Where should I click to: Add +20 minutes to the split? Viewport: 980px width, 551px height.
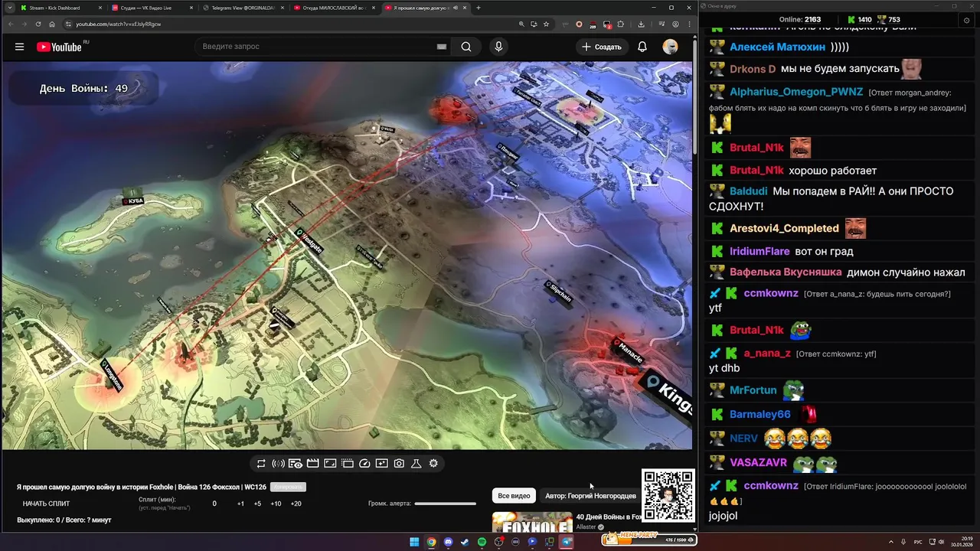(x=296, y=504)
